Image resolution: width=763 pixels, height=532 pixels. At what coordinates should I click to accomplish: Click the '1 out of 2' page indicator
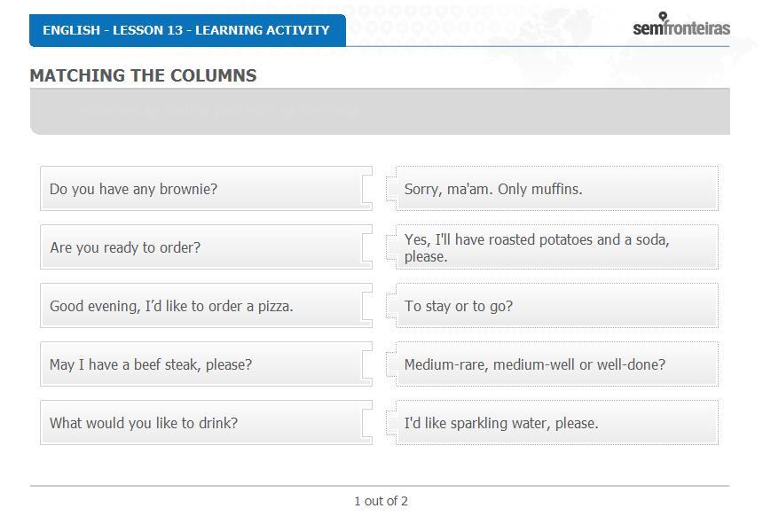pyautogui.click(x=381, y=501)
